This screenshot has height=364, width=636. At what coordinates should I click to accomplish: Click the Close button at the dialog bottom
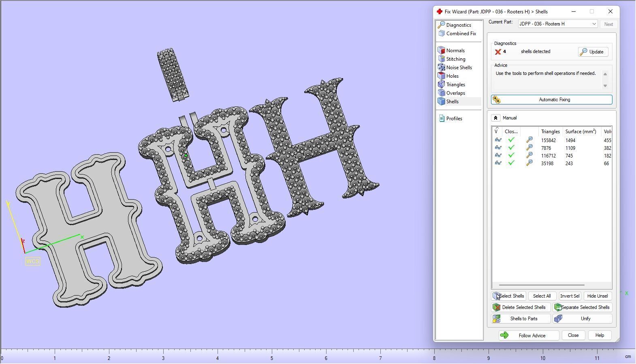click(x=573, y=335)
